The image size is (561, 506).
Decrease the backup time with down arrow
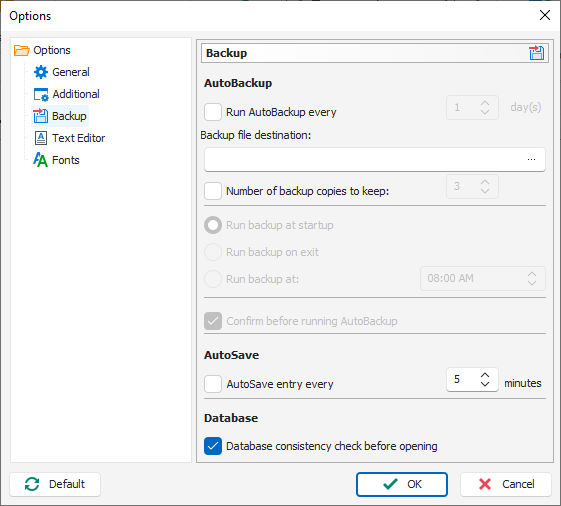point(532,283)
